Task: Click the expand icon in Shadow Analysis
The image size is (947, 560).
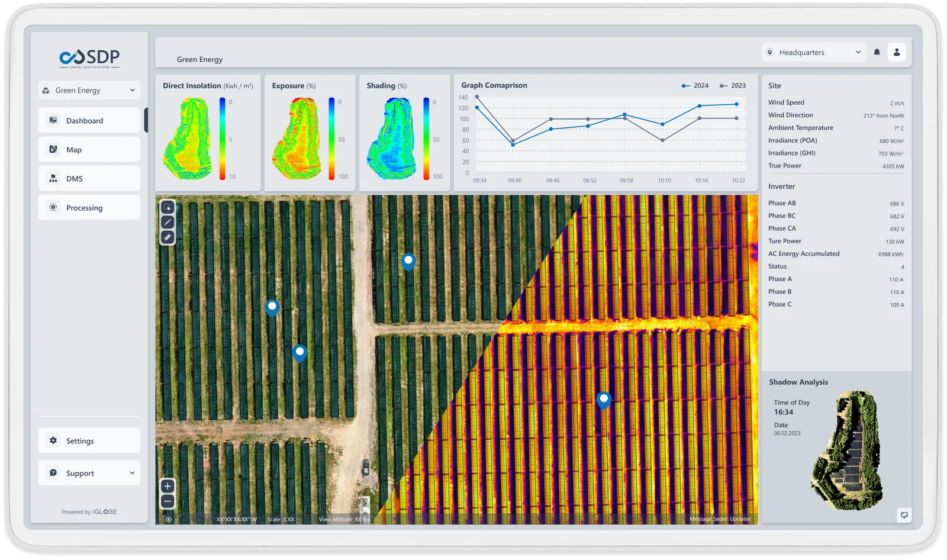Action: coord(904,515)
